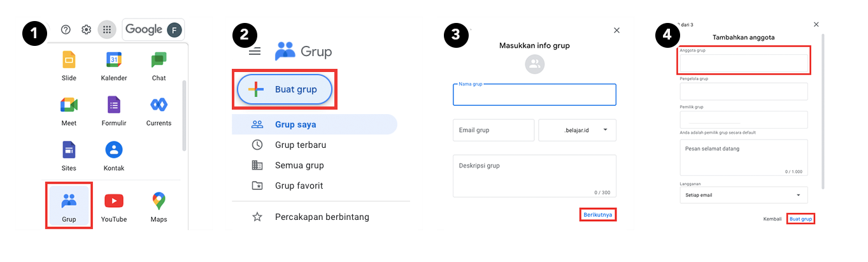Select the Formulir app icon

tap(113, 111)
